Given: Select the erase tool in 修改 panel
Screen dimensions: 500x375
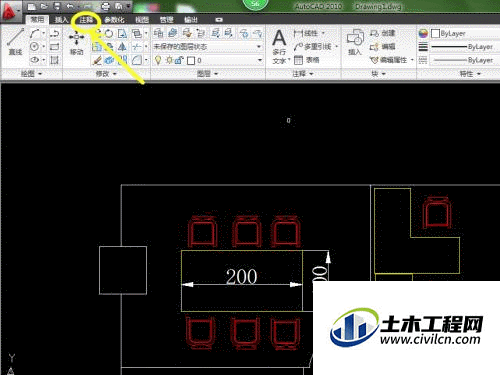Looking at the screenshot, I should [97, 60].
